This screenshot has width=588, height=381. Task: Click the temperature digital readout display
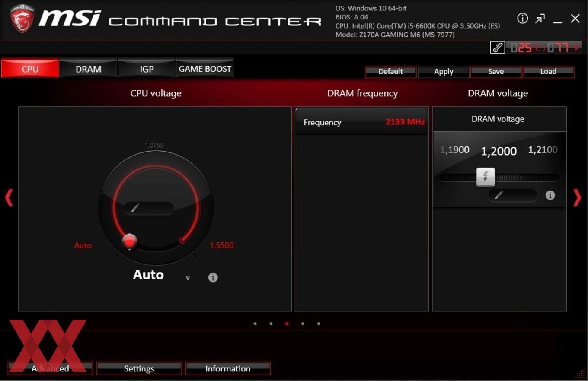click(544, 48)
